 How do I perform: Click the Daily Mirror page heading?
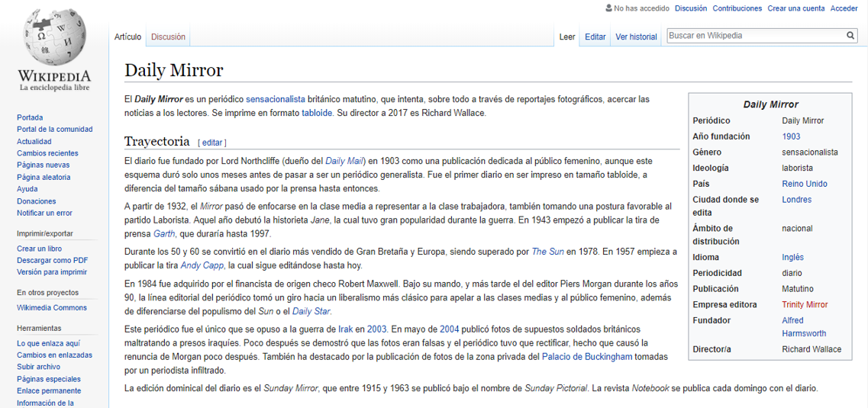coord(174,70)
